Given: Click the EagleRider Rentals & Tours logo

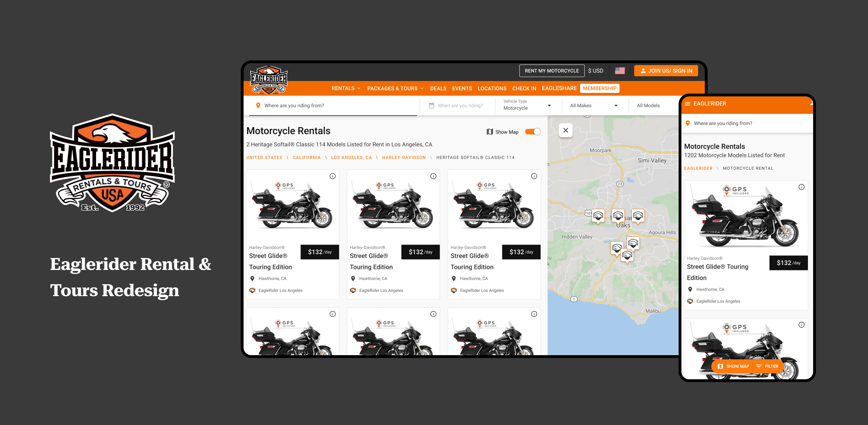Looking at the screenshot, I should coord(269,80).
